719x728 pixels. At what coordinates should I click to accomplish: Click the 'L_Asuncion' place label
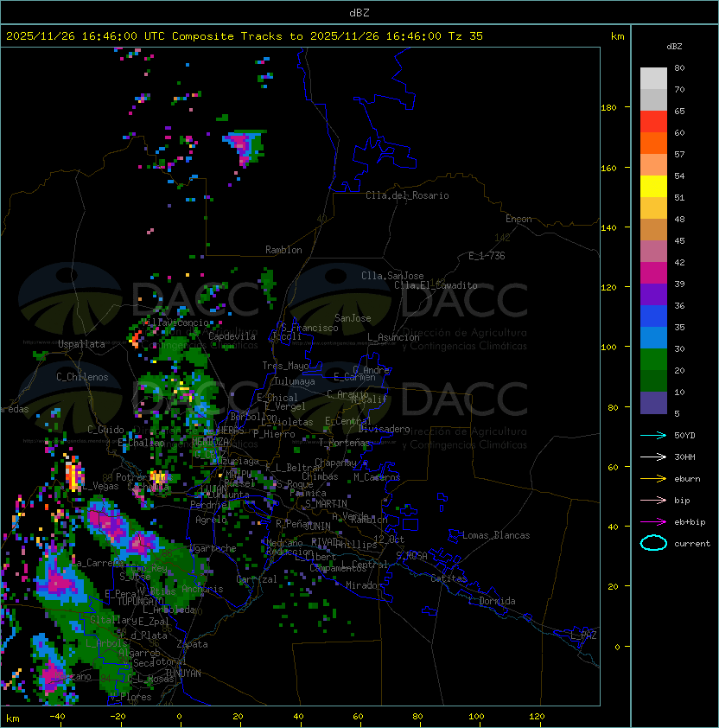tap(393, 337)
